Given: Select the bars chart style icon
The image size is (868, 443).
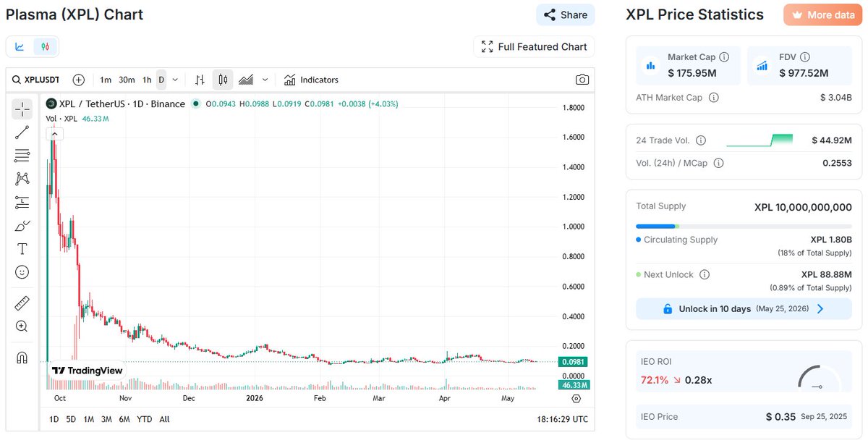Looking at the screenshot, I should [200, 80].
